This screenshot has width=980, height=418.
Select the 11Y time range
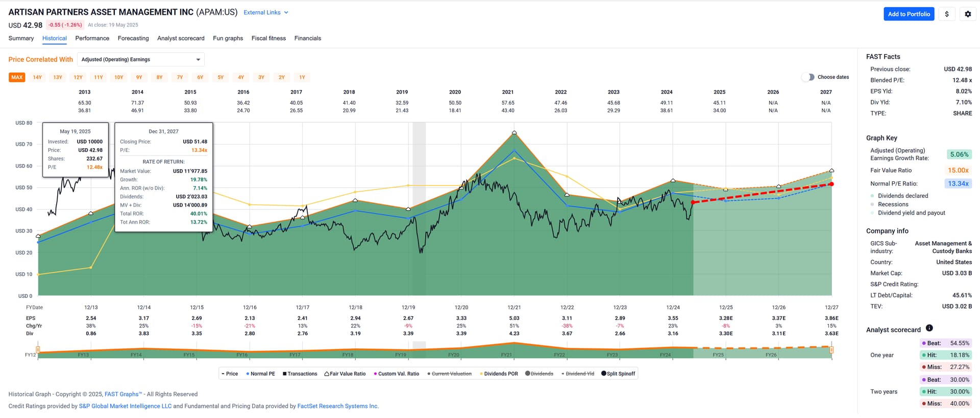(99, 77)
